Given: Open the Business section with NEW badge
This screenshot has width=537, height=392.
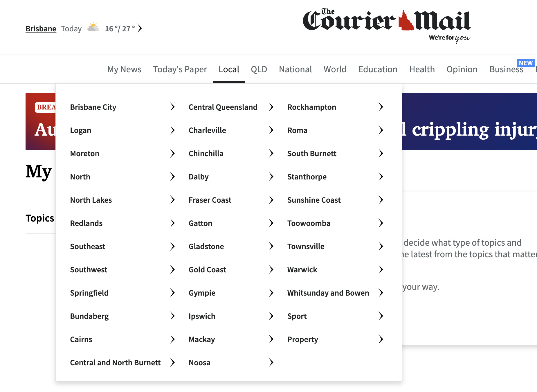Looking at the screenshot, I should point(506,69).
